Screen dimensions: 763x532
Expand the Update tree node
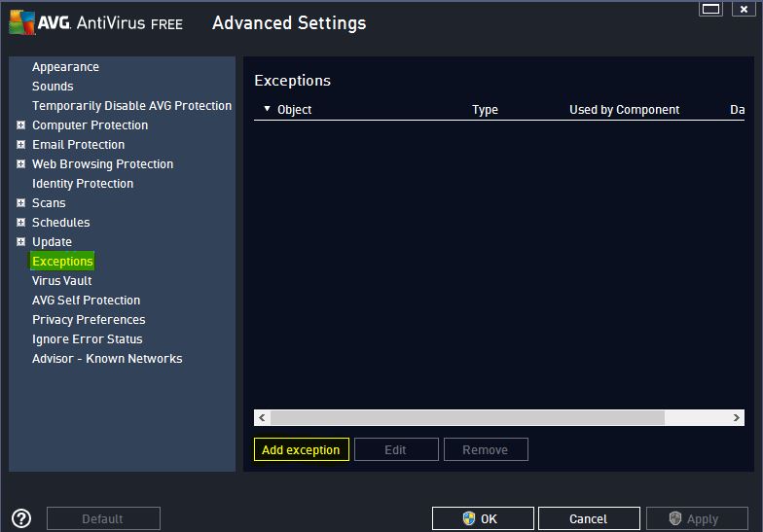pos(20,241)
